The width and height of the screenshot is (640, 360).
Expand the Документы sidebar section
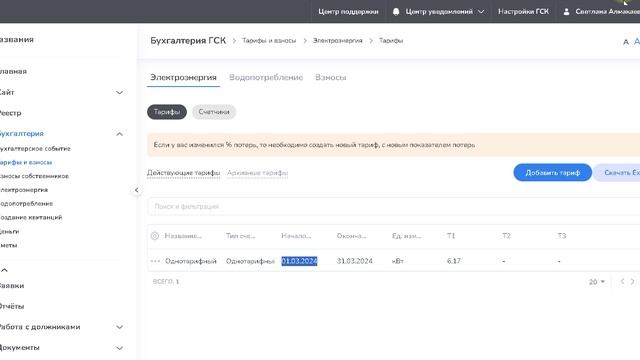119,348
